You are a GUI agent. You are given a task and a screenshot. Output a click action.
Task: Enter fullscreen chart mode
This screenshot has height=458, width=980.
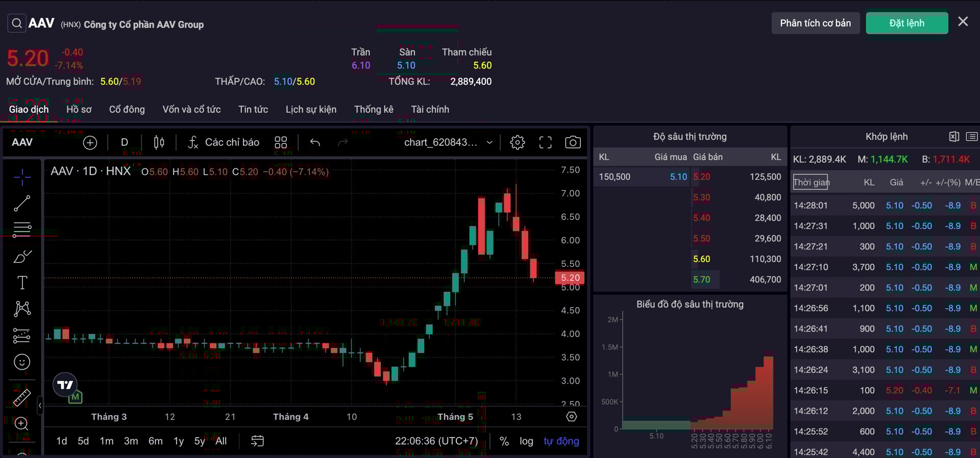[545, 143]
